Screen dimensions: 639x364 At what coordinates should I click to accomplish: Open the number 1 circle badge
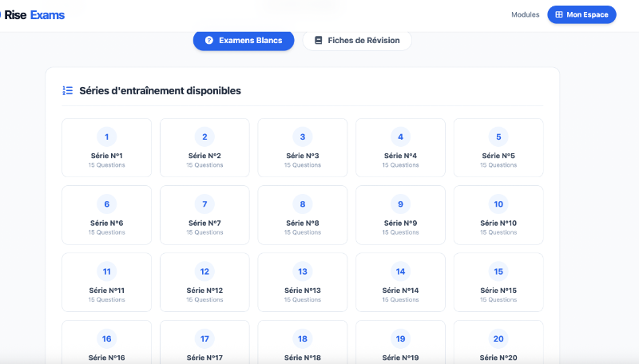(x=106, y=136)
